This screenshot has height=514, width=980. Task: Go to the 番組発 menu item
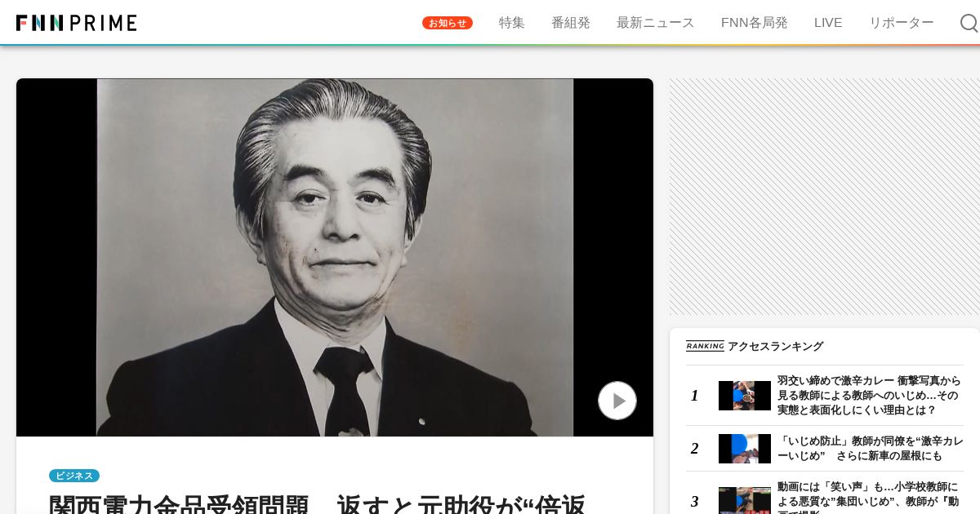pyautogui.click(x=571, y=23)
